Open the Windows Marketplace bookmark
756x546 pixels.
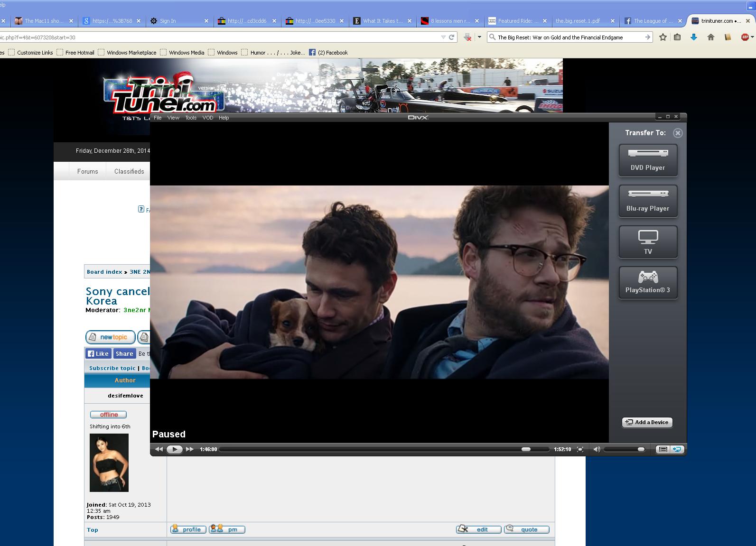tap(127, 53)
